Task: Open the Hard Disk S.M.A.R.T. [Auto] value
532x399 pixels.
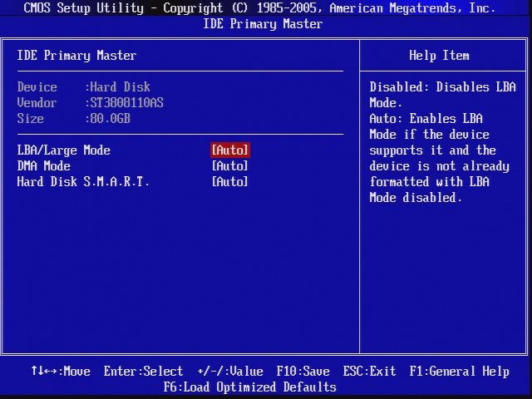Action: click(229, 182)
